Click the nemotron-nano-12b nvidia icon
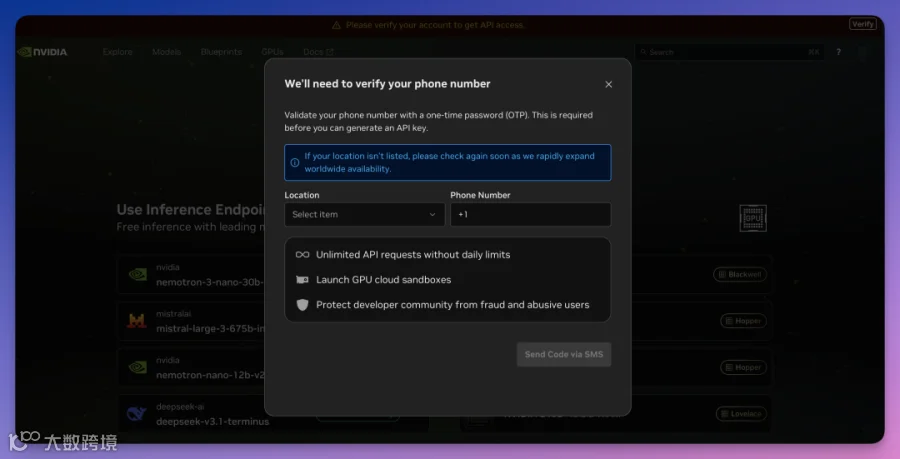 pos(138,367)
